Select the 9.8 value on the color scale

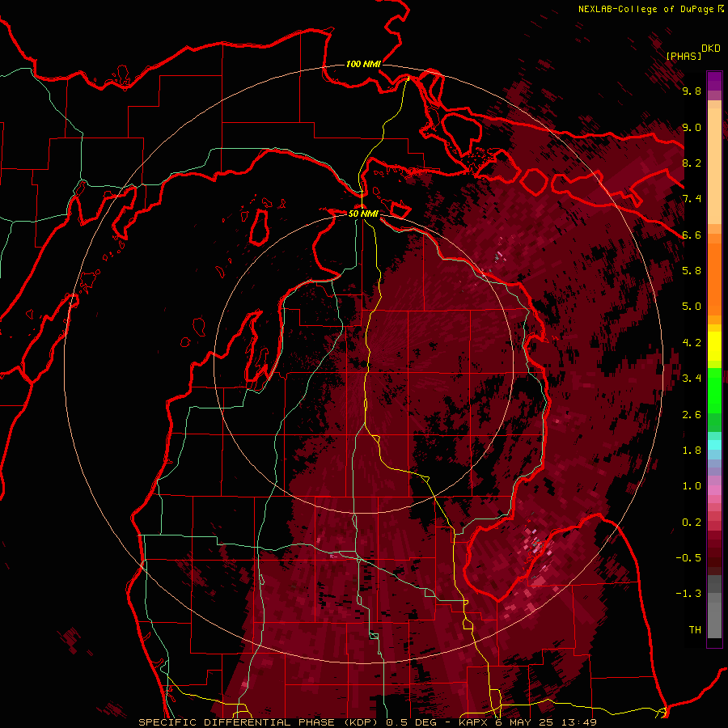692,91
